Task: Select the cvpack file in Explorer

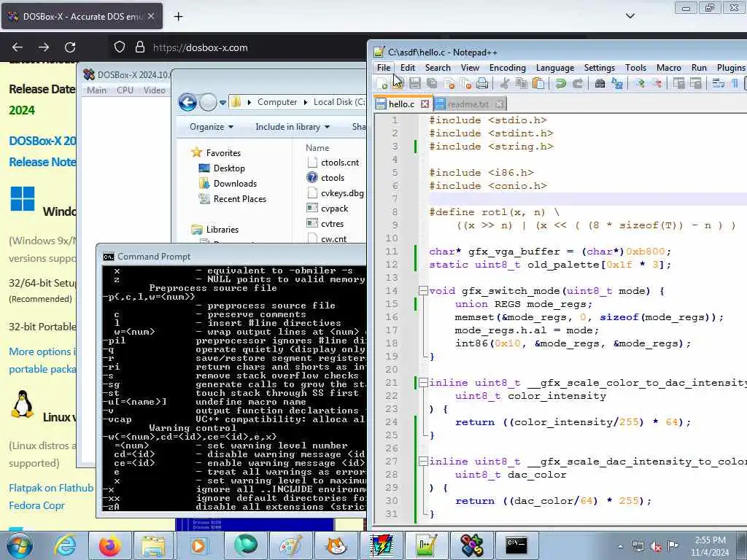Action: [334, 208]
